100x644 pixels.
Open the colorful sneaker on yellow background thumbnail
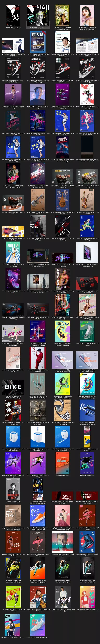click(13, 231)
